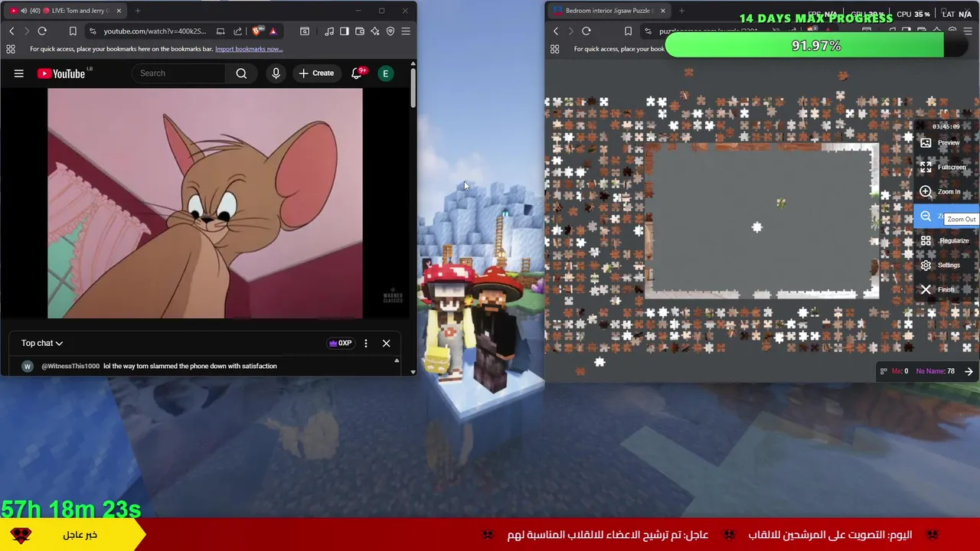Open the live chat three-dot menu
The width and height of the screenshot is (980, 551).
[366, 344]
